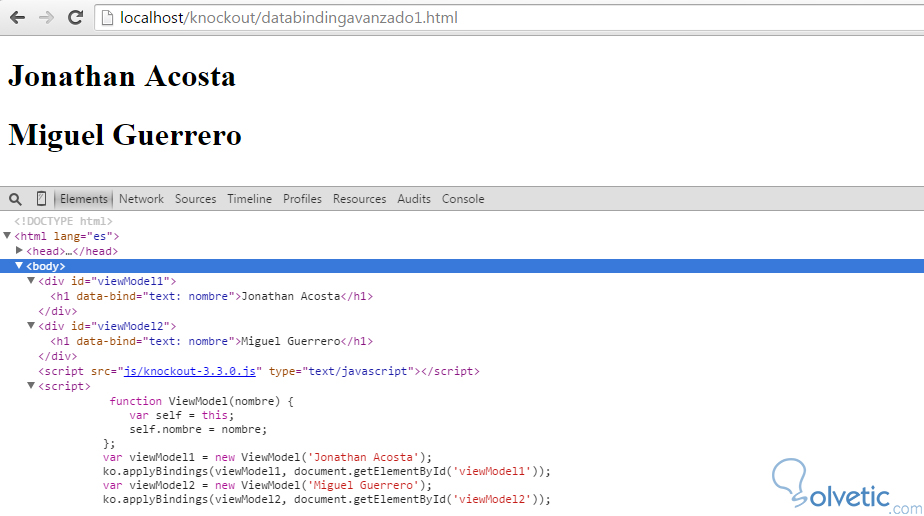Screen dimensions: 924x516
Task: Collapse the inline script node
Action: 31,385
